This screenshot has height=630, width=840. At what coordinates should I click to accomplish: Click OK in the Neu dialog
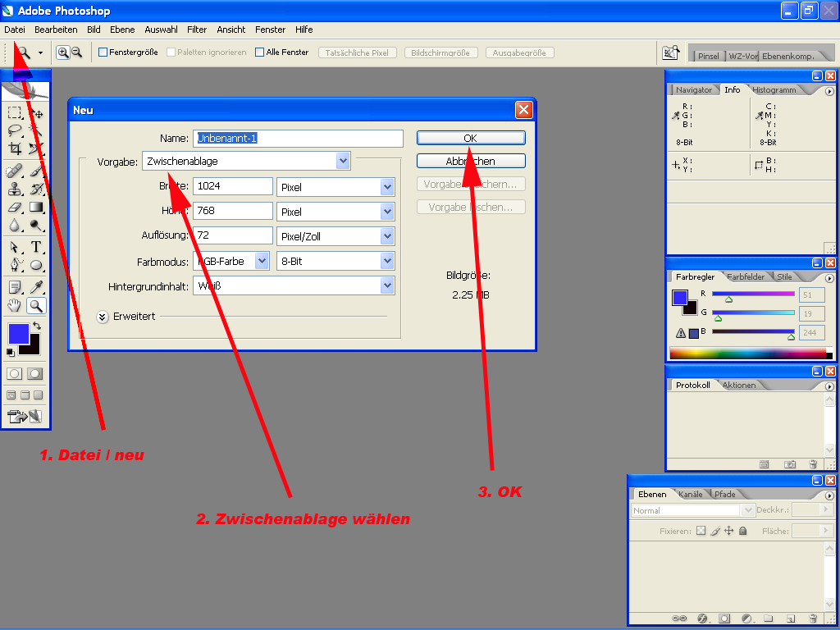click(x=471, y=138)
